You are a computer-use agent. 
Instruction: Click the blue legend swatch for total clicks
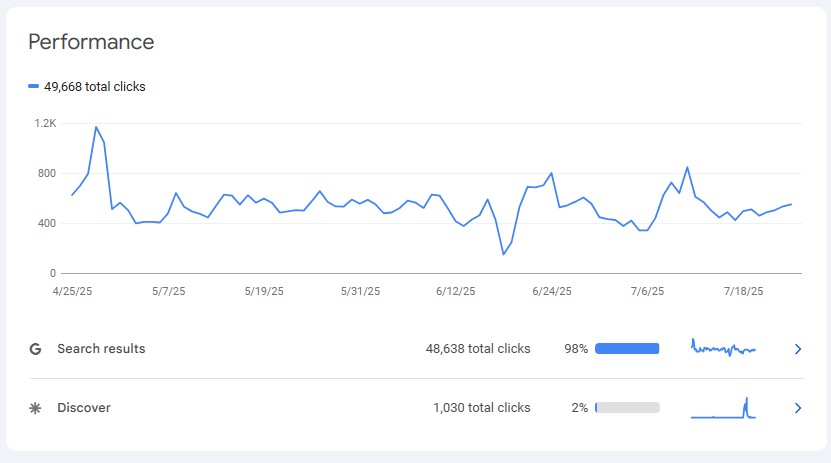[x=33, y=87]
